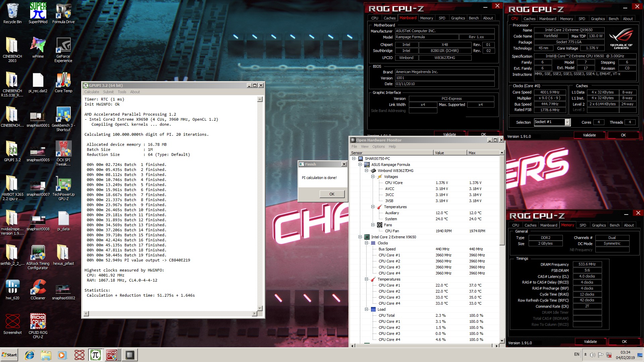Click the Max column header

pos(483,153)
